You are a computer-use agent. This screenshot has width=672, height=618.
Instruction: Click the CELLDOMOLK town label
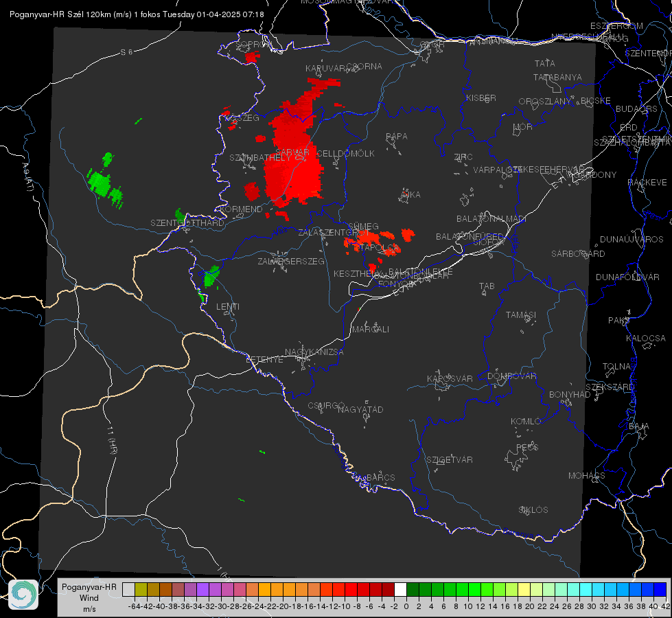click(x=345, y=154)
